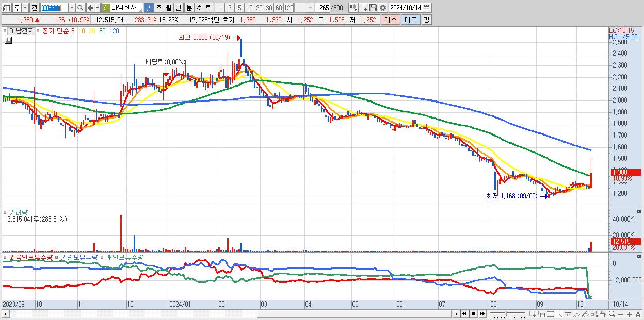
Task: Expand the volume pane corner button
Action: coord(640,211)
